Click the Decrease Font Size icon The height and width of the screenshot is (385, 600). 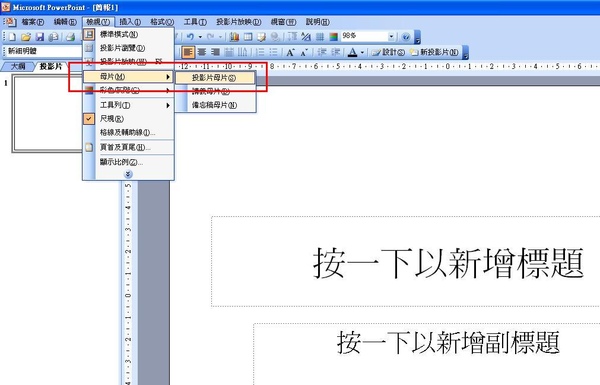[x=304, y=52]
